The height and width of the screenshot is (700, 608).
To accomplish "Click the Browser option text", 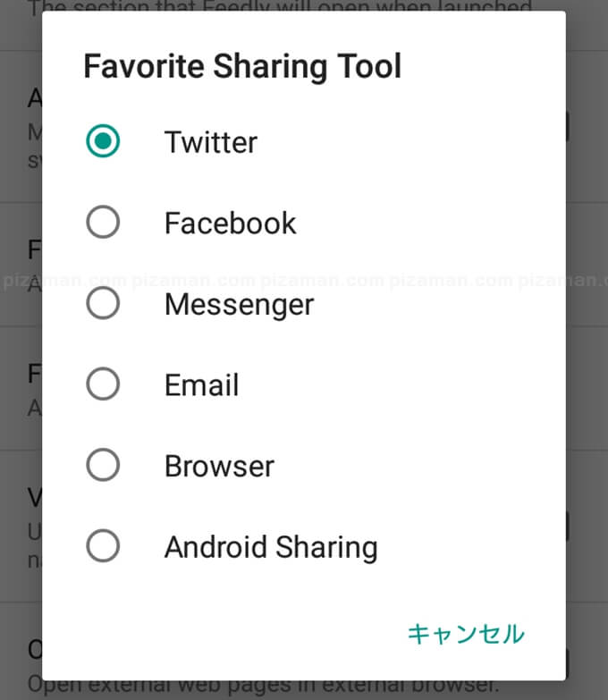I will coord(219,466).
